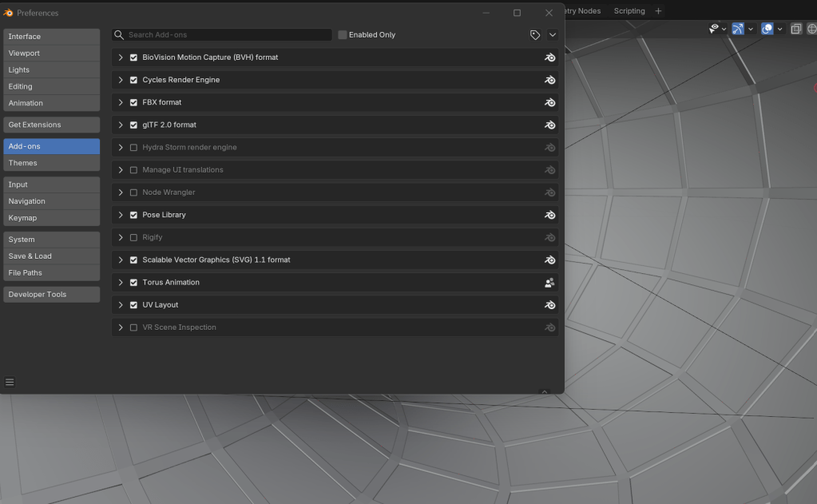Expand the Rigify add-on entry
This screenshot has height=504, width=817.
[x=121, y=238]
